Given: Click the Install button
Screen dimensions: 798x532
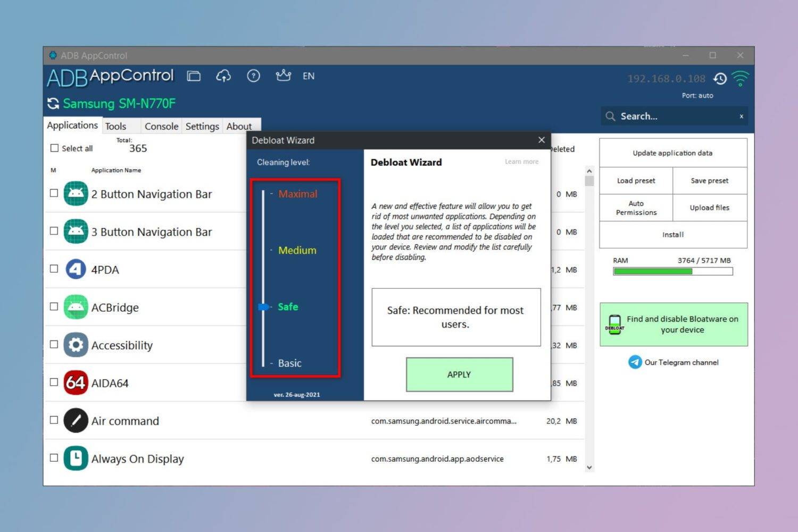Looking at the screenshot, I should (x=673, y=235).
